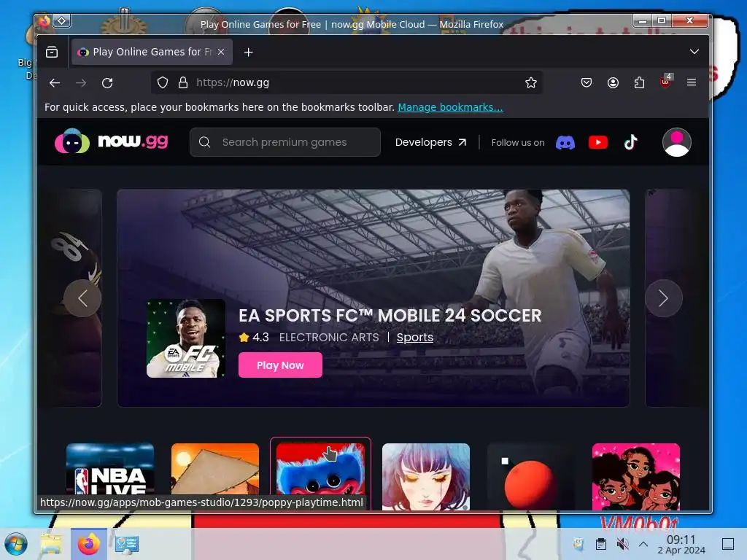The image size is (747, 560).
Task: Click the show desktop button in the taskbar
Action: pyautogui.click(x=727, y=544)
